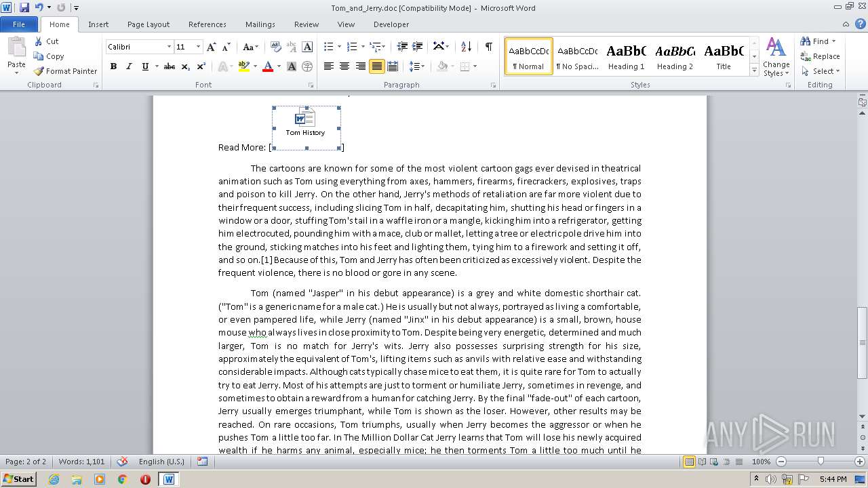Switch to the Insert tab

98,24
